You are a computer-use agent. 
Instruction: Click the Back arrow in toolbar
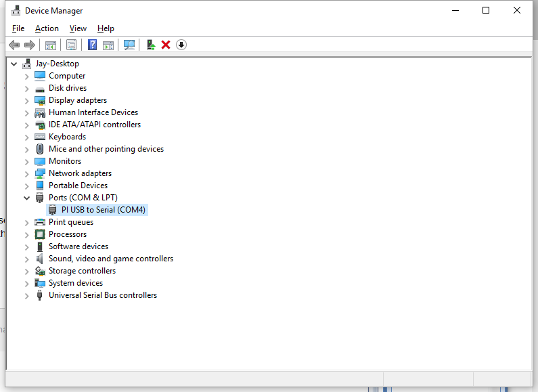[14, 45]
